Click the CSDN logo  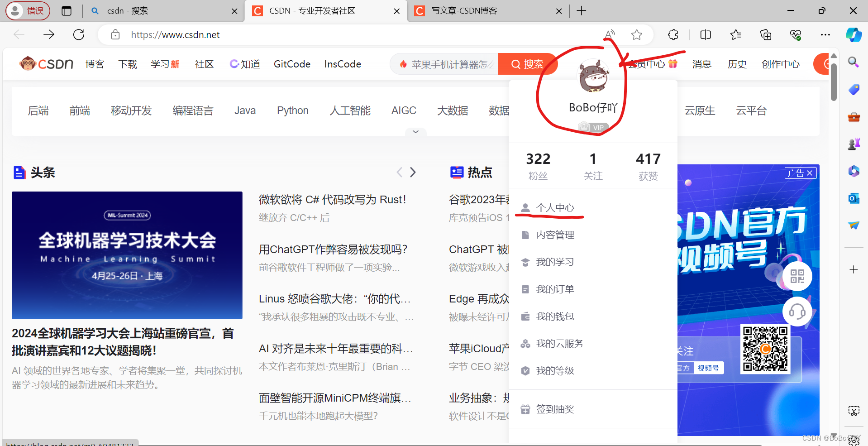pos(47,64)
